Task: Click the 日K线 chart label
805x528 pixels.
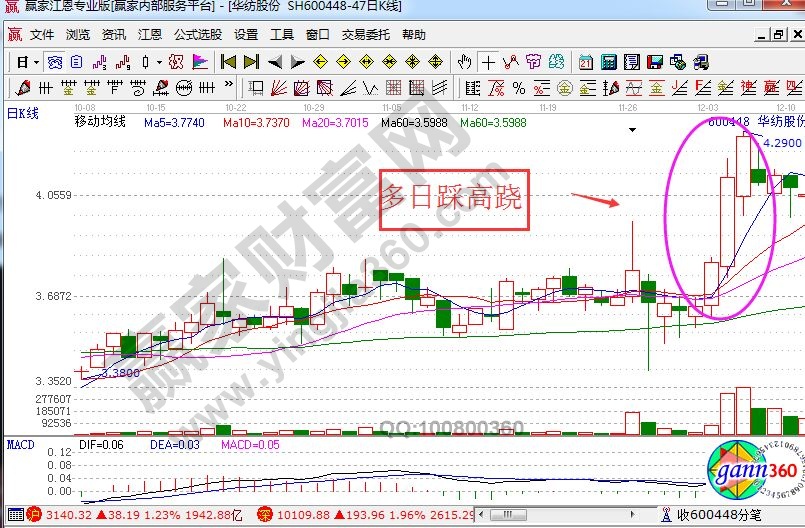Action: 22,113
